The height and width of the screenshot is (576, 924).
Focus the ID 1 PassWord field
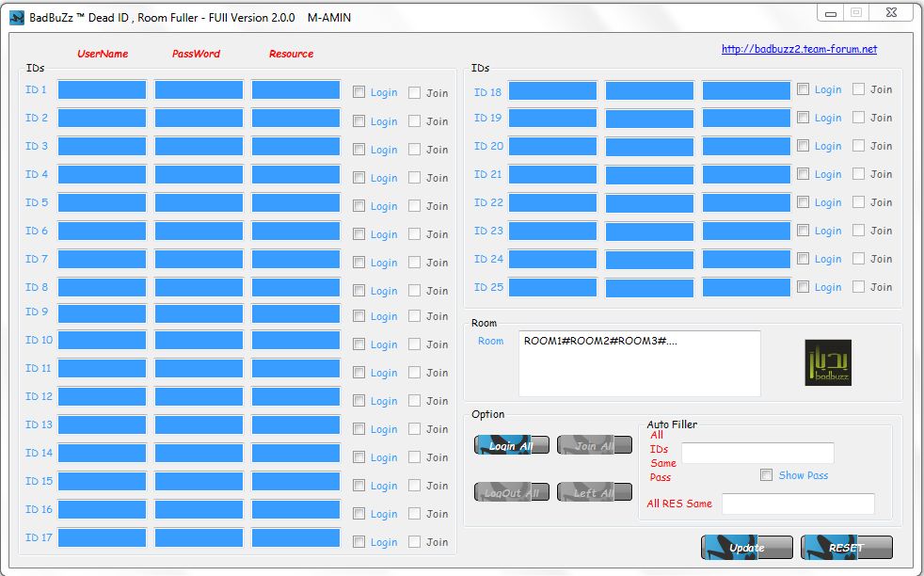[x=199, y=89]
